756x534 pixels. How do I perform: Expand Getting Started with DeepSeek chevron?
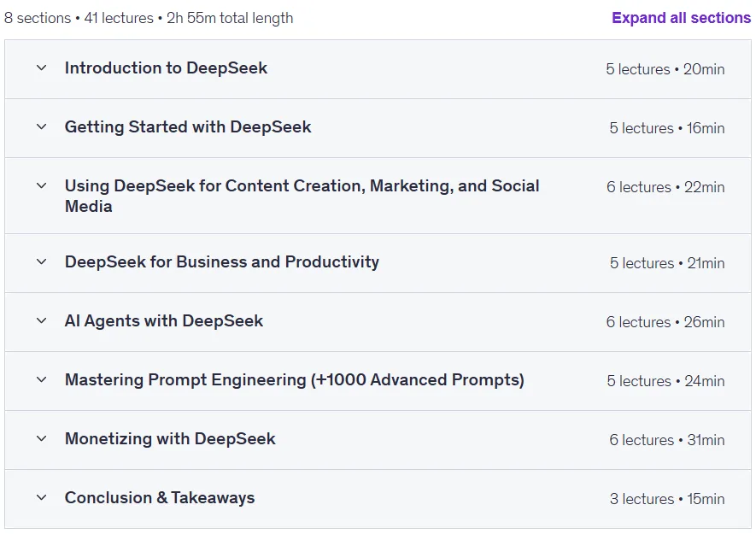pyautogui.click(x=42, y=126)
